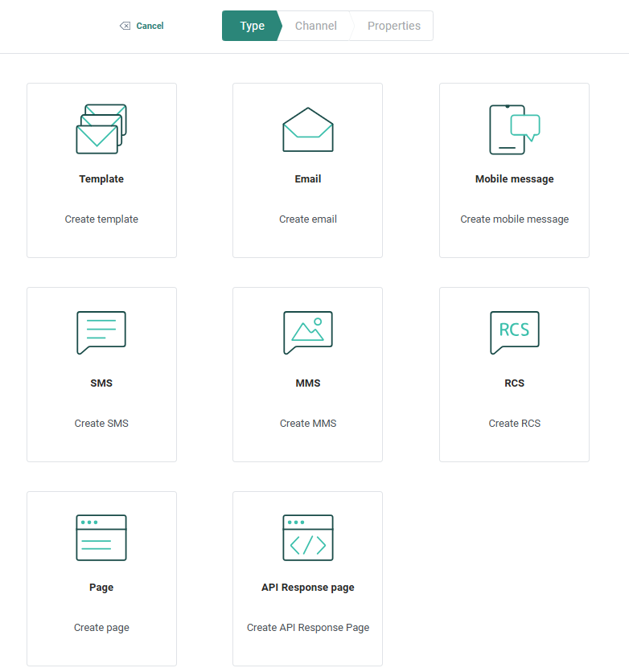This screenshot has height=672, width=629.
Task: Select the open envelope Email icon
Action: pos(307,129)
